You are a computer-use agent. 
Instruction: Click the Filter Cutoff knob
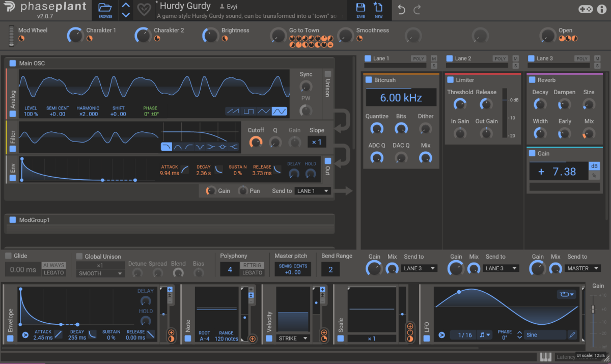[x=256, y=142]
